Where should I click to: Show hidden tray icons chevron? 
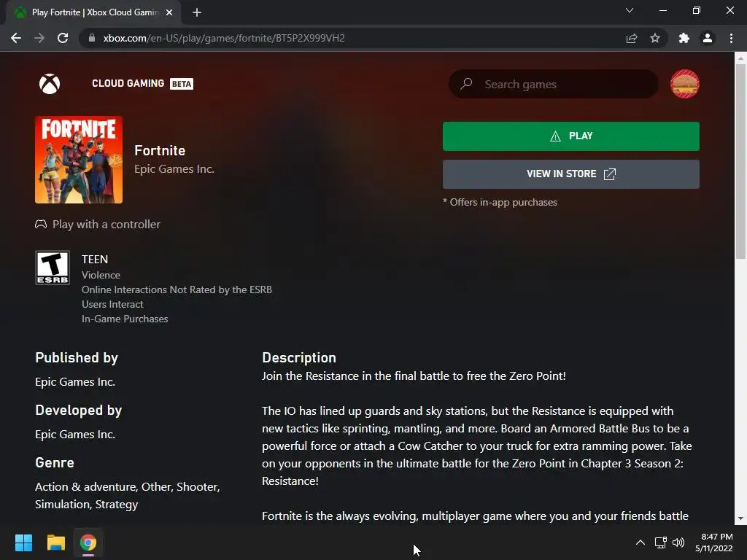click(640, 542)
